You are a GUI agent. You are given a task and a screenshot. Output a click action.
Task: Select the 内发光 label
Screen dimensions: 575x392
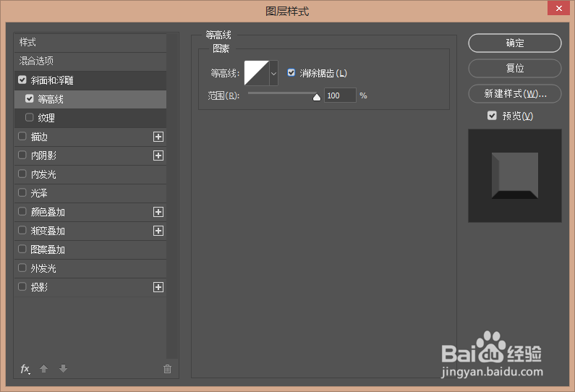[x=43, y=174]
